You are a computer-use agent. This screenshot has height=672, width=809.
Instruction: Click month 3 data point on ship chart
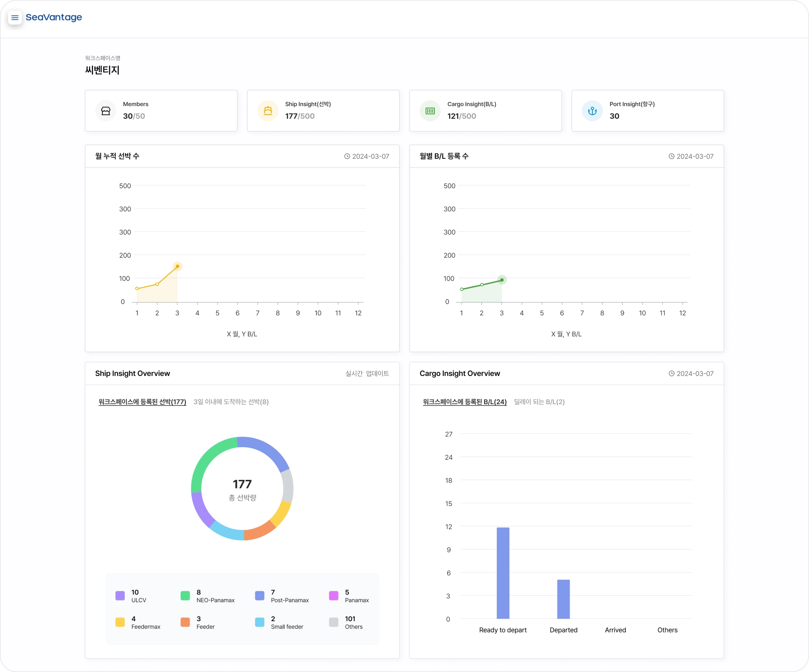pos(177,266)
